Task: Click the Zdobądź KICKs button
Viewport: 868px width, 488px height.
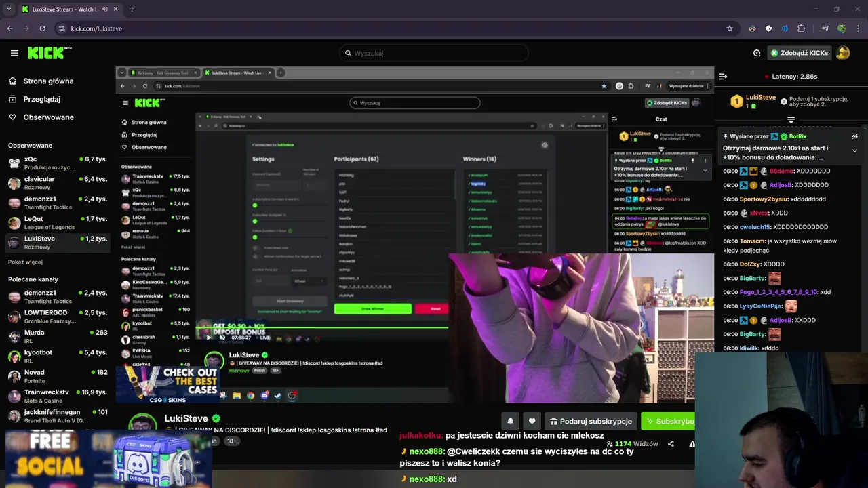Action: point(800,53)
